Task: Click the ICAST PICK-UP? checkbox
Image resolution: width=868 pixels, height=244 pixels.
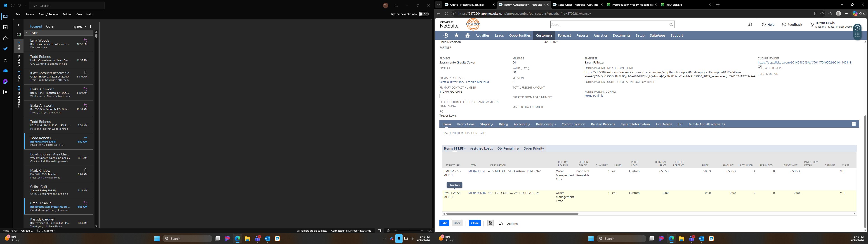Action: [x=759, y=68]
